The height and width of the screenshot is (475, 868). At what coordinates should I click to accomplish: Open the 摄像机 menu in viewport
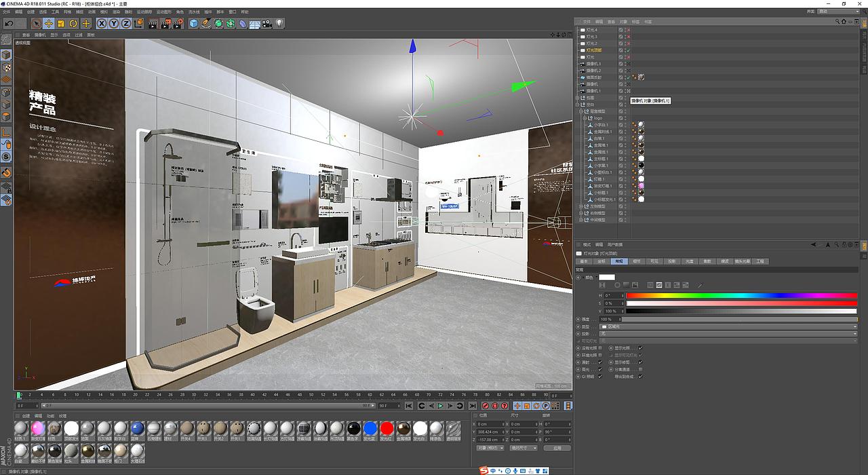tap(39, 35)
